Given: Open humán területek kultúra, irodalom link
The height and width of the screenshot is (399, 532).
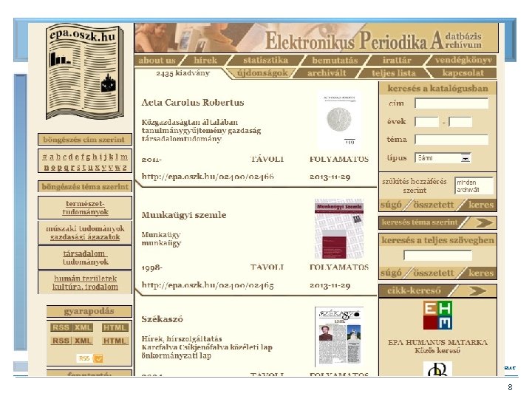Looking at the screenshot, I should (x=85, y=282).
